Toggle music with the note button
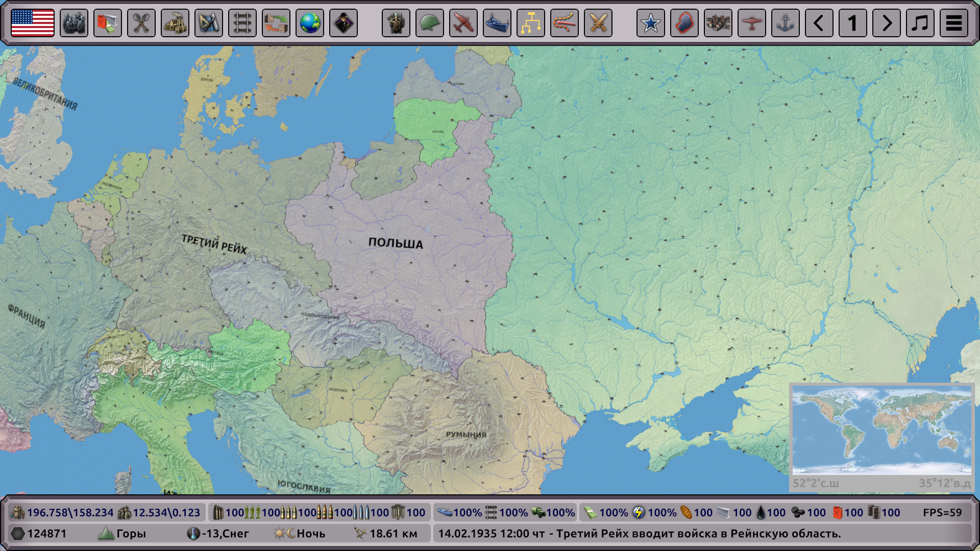This screenshot has height=551, width=980. pos(920,23)
